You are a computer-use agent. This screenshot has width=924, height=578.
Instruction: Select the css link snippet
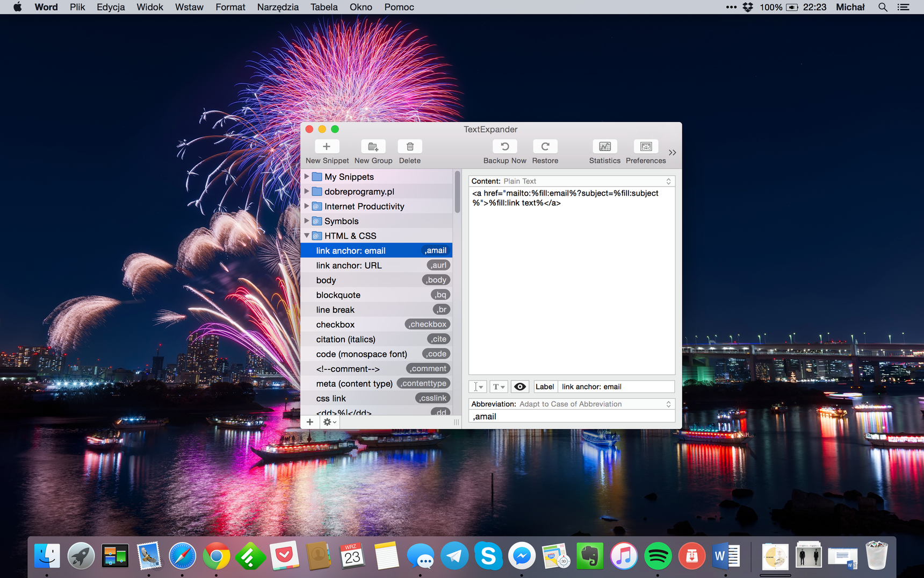[377, 398]
